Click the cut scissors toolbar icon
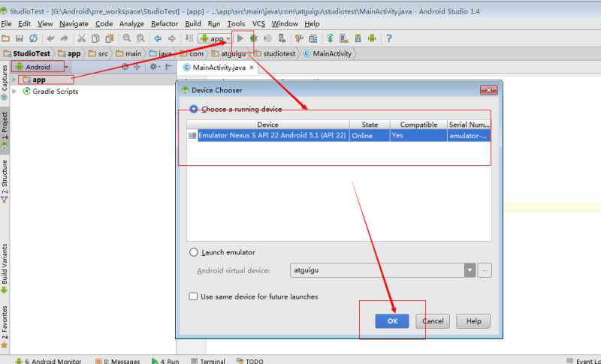 coord(81,38)
